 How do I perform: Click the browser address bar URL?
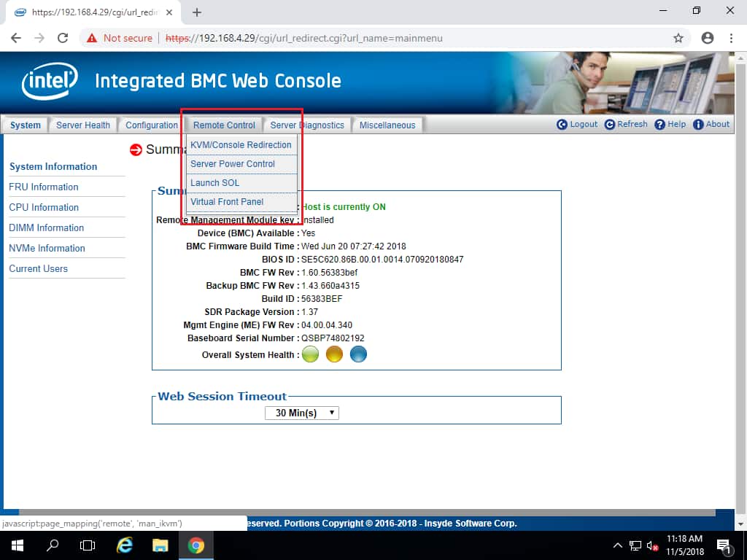pyautogui.click(x=304, y=38)
